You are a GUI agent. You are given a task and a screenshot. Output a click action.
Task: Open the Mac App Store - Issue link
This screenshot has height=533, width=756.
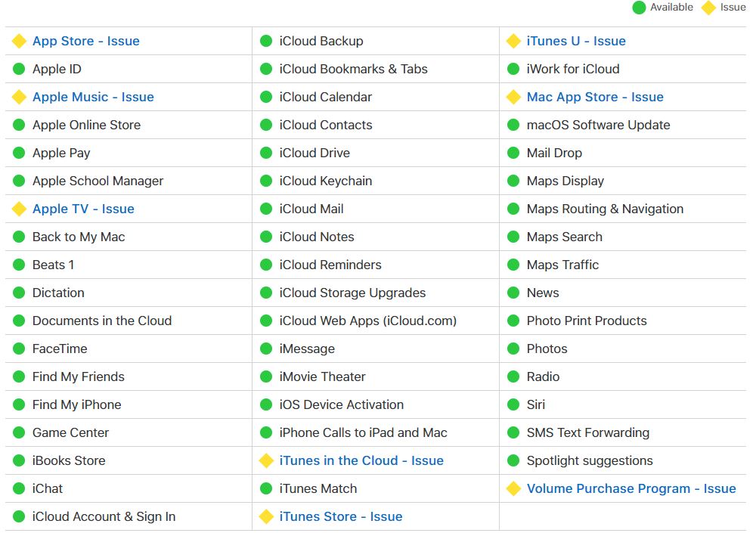(595, 97)
